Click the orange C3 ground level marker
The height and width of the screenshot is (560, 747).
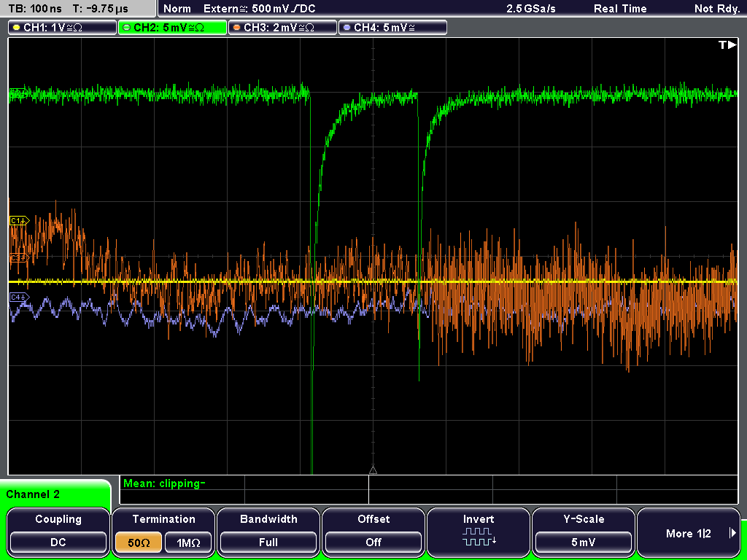20,257
